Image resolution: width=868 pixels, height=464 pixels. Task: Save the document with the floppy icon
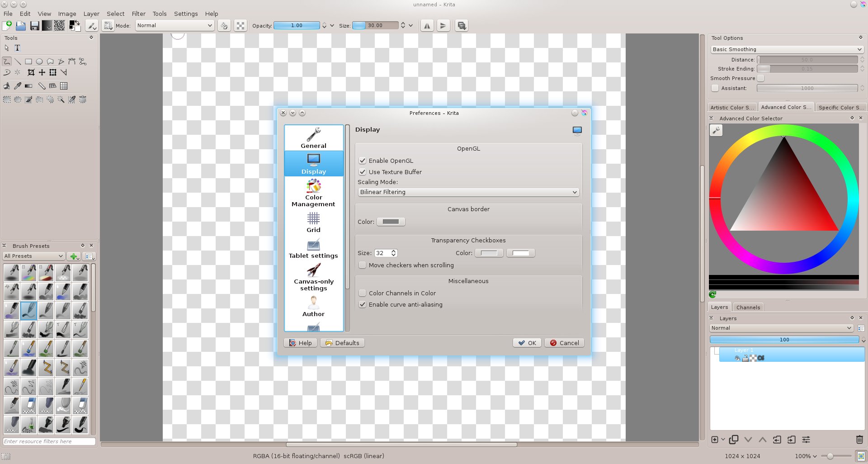[34, 26]
